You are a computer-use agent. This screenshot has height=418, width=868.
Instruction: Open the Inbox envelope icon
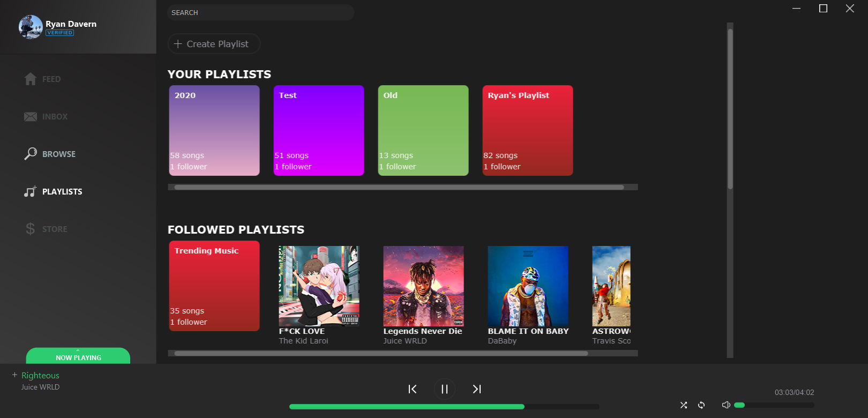31,117
